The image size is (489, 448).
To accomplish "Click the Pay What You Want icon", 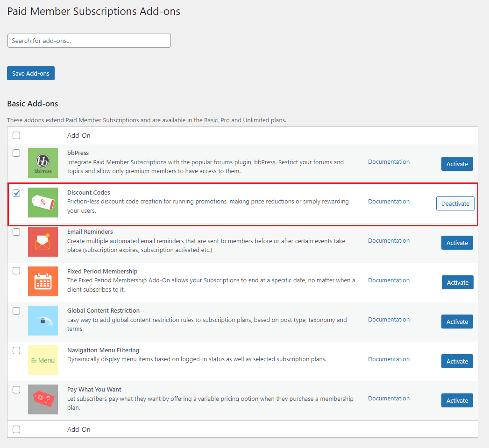I will [43, 399].
